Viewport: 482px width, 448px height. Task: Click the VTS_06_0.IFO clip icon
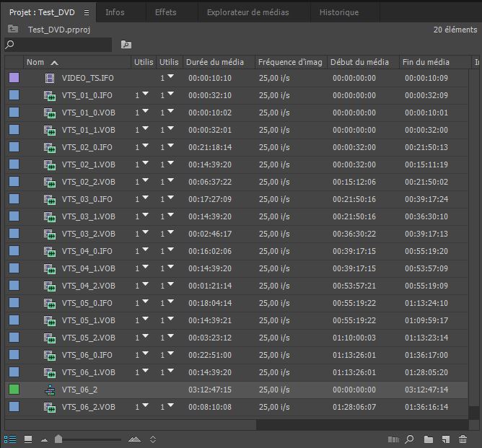[50, 356]
